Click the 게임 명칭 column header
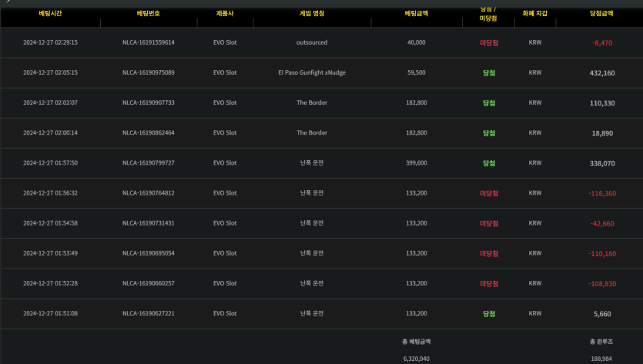Screen dimensions: 643x364 pos(312,13)
